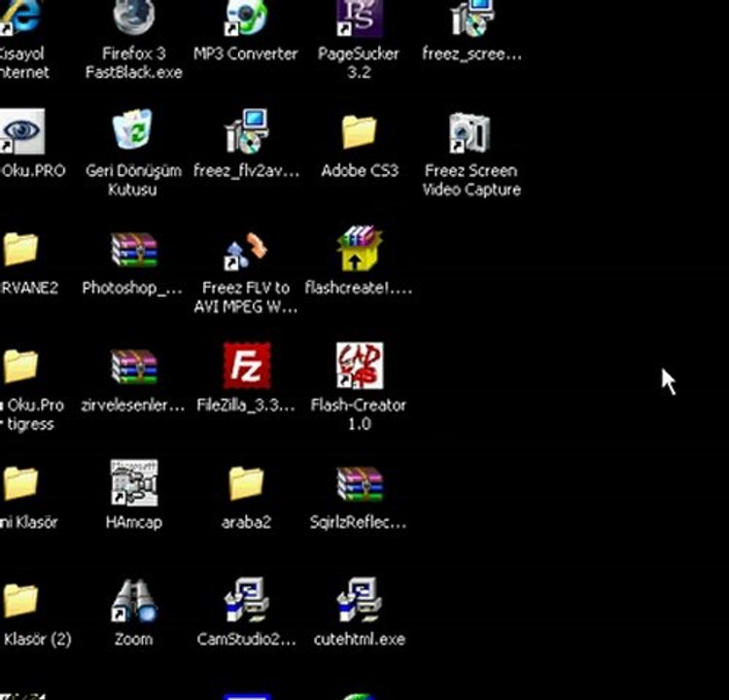Image resolution: width=729 pixels, height=700 pixels.
Task: Click the MP3 Converter shortcut
Action: coord(246,17)
